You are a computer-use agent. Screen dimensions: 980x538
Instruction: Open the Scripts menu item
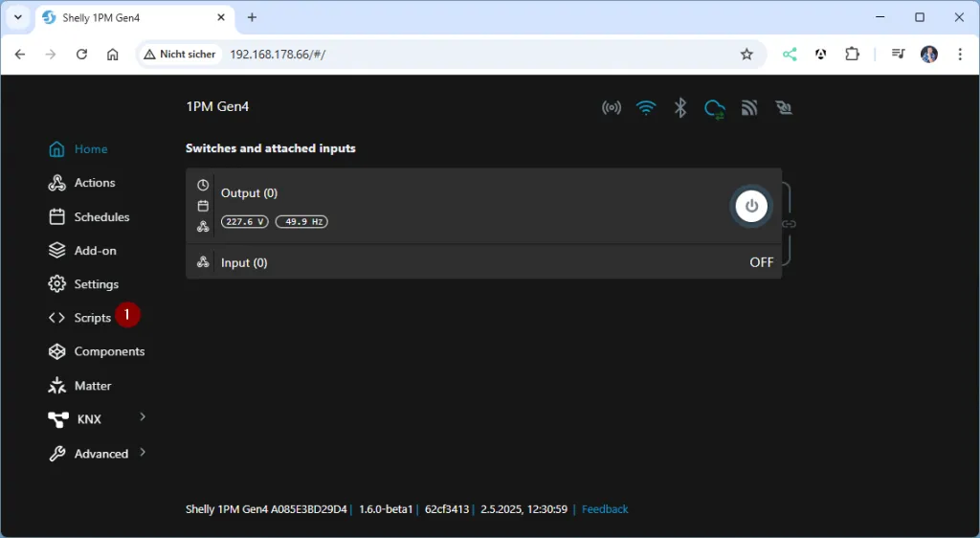pyautogui.click(x=93, y=318)
